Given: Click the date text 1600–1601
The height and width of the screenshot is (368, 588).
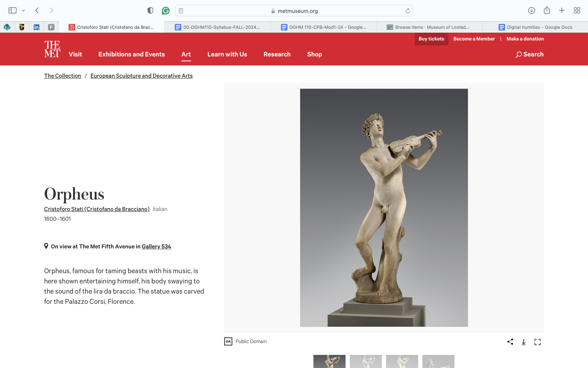Looking at the screenshot, I should [x=57, y=219].
